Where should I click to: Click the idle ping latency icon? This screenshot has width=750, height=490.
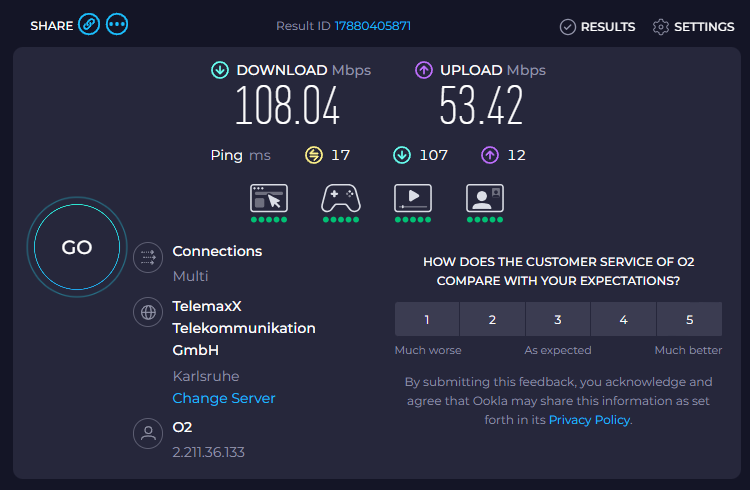(x=314, y=155)
